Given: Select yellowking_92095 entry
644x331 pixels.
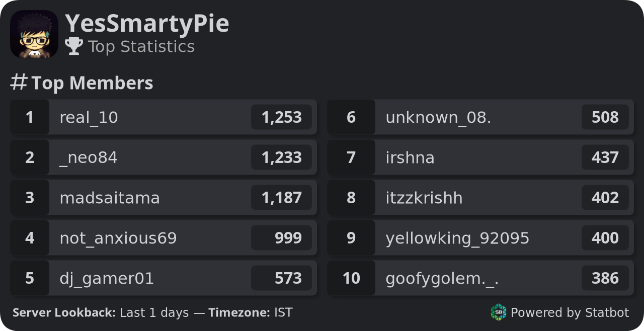Looking at the screenshot, I should 480,238.
